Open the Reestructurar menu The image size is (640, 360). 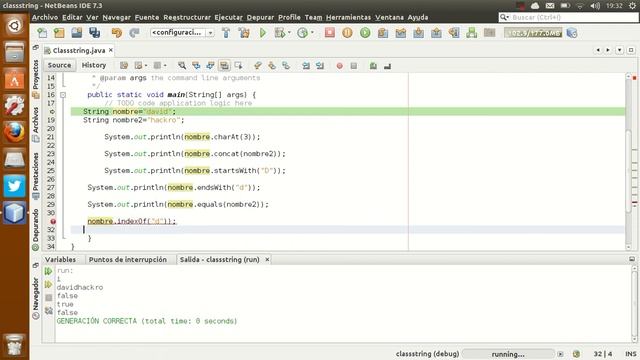tap(187, 17)
